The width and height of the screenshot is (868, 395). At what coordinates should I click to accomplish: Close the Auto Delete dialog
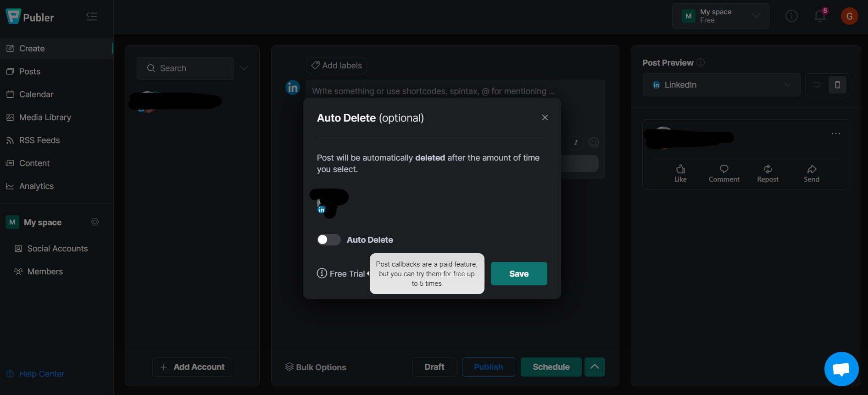(x=545, y=117)
